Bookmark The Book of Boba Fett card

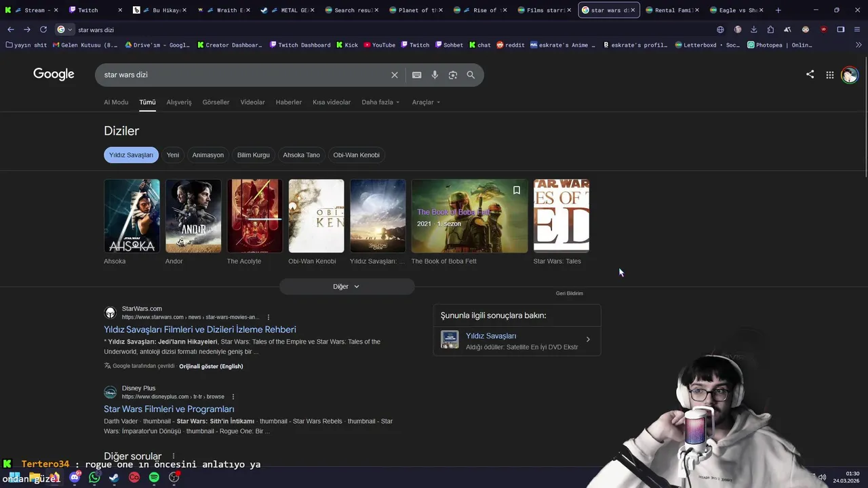[516, 190]
